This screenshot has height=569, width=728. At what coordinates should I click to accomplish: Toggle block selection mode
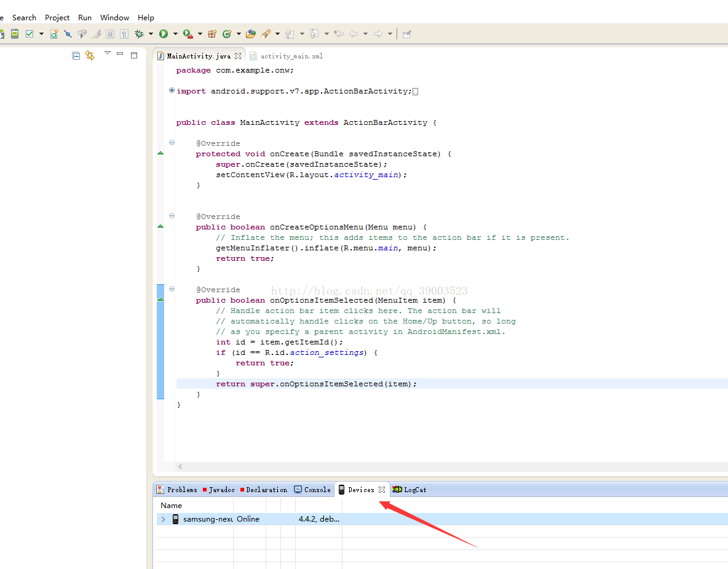[110, 34]
